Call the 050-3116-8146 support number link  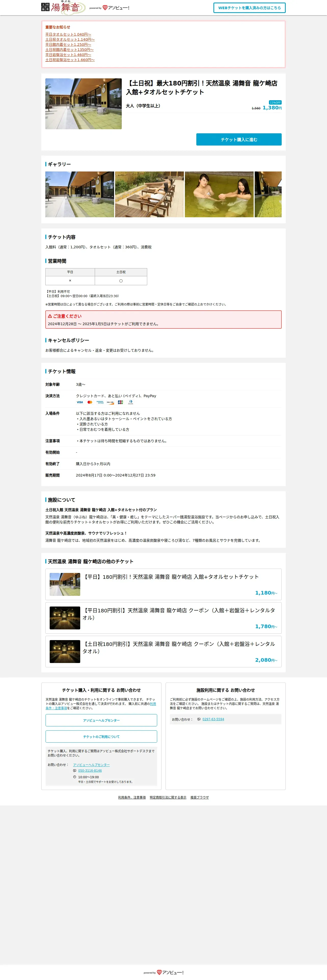click(x=90, y=770)
